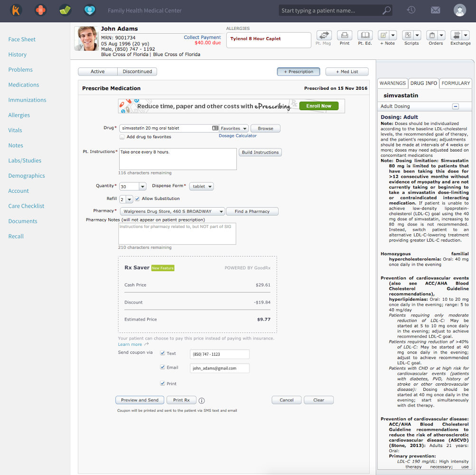The height and width of the screenshot is (475, 476).
Task: Toggle the Add drug to favorites checkbox
Action: click(x=121, y=137)
